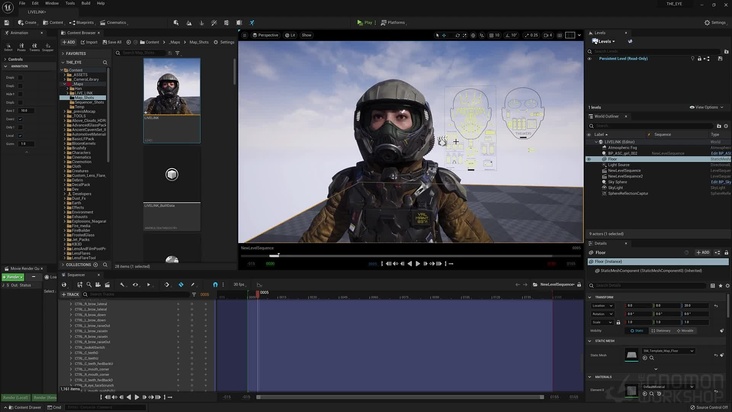
Task: Open the Create toolbar menu
Action: [x=27, y=22]
